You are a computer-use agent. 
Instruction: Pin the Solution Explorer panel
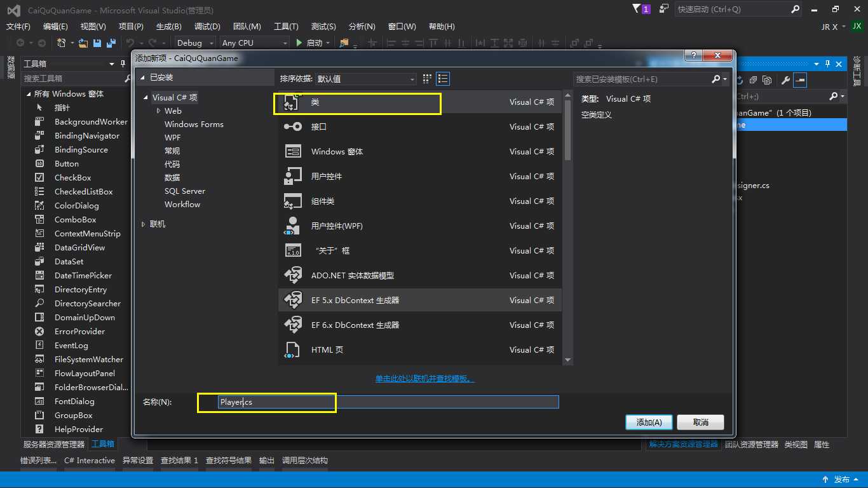pyautogui.click(x=828, y=64)
